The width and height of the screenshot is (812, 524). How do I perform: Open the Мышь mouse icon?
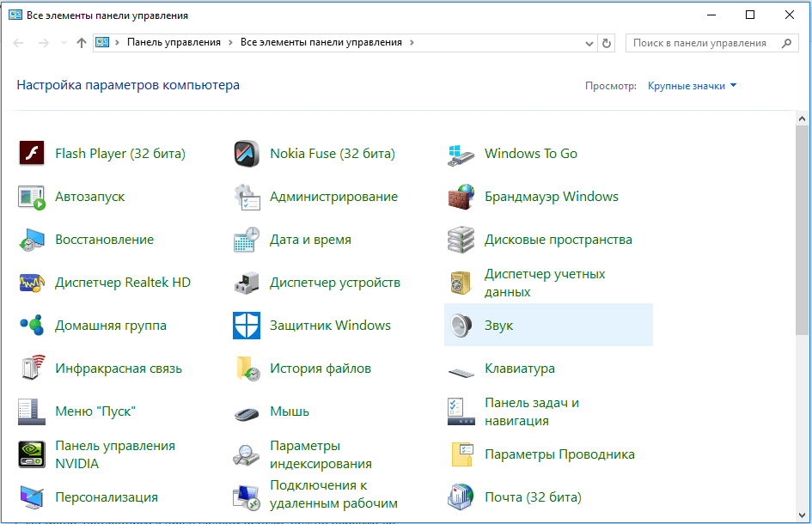pyautogui.click(x=247, y=414)
